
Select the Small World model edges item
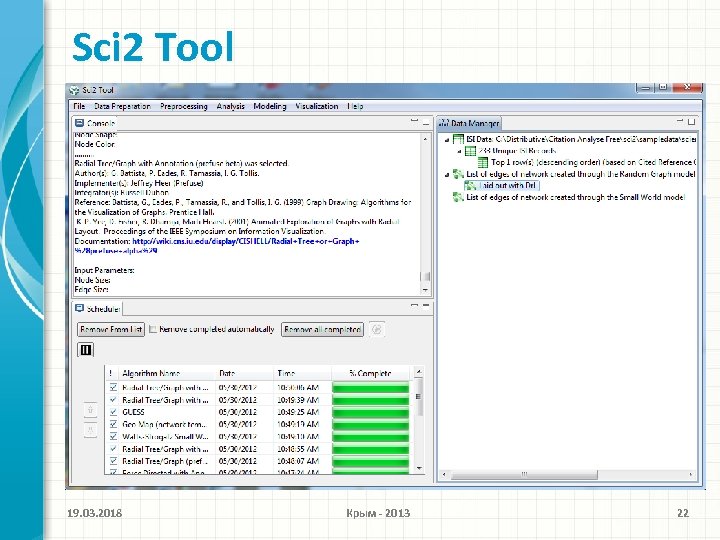tap(575, 197)
